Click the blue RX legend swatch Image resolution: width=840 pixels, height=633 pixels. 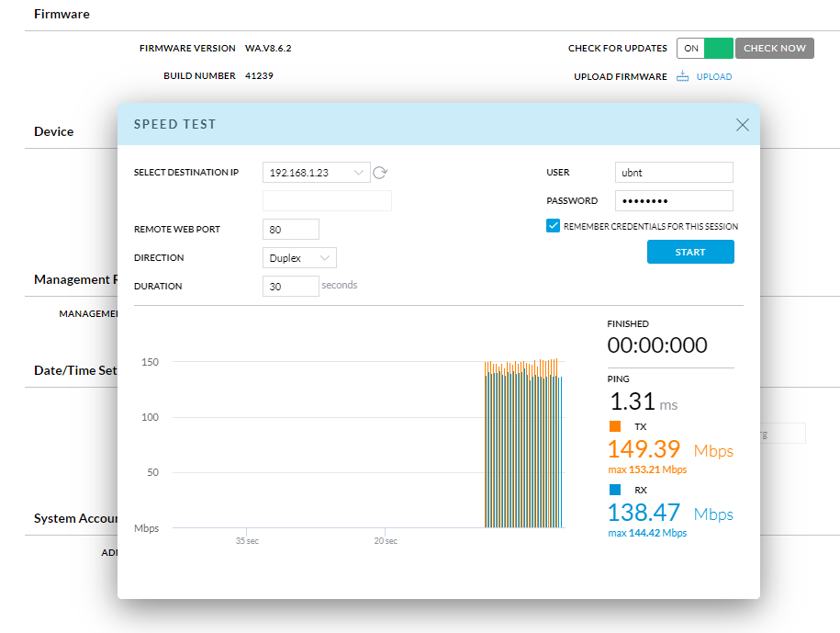coord(615,490)
